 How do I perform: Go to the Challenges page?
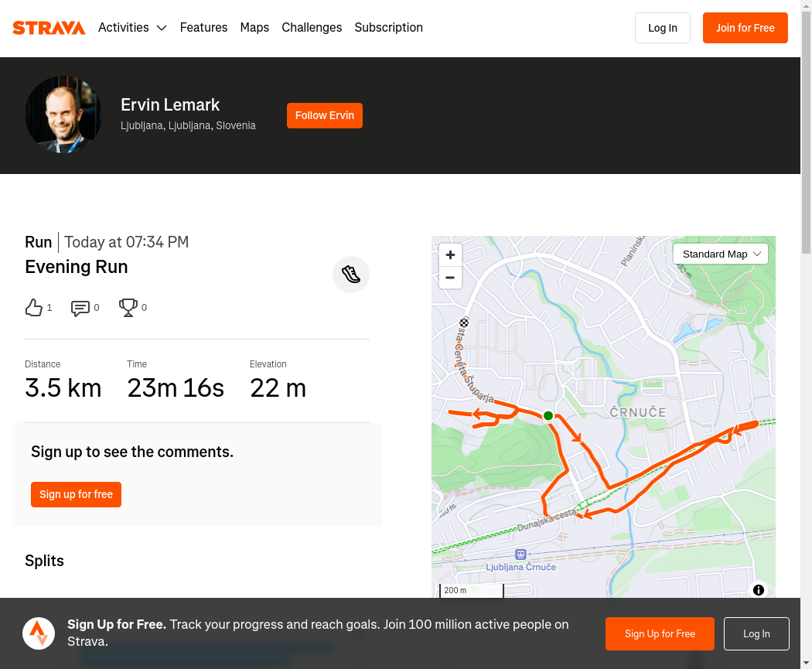pos(312,27)
